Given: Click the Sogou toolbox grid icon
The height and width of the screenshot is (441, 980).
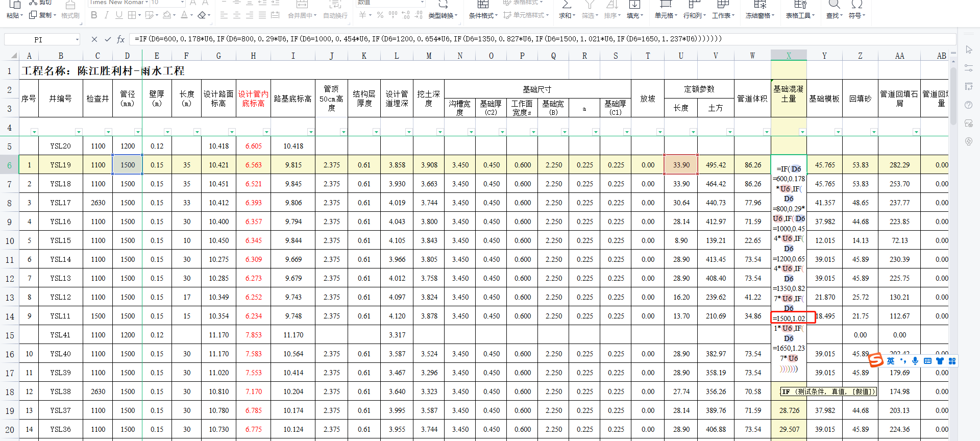Looking at the screenshot, I should [952, 361].
